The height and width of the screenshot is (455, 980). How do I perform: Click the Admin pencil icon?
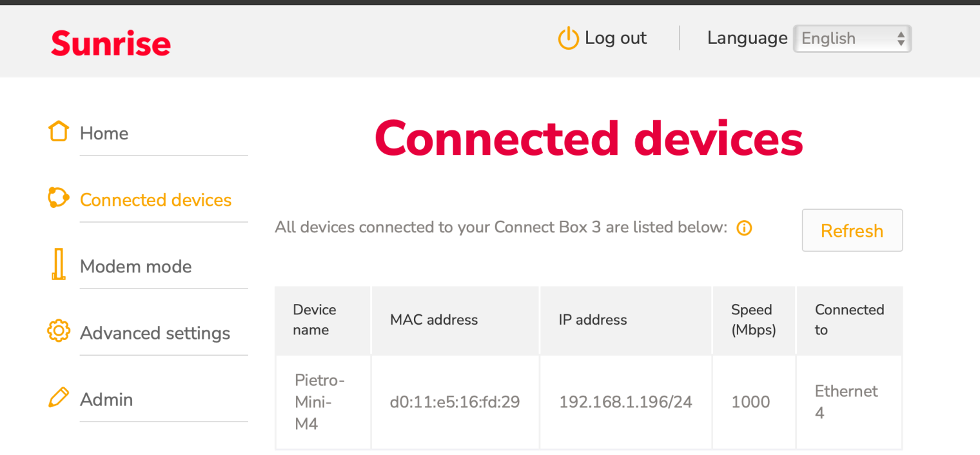point(58,398)
